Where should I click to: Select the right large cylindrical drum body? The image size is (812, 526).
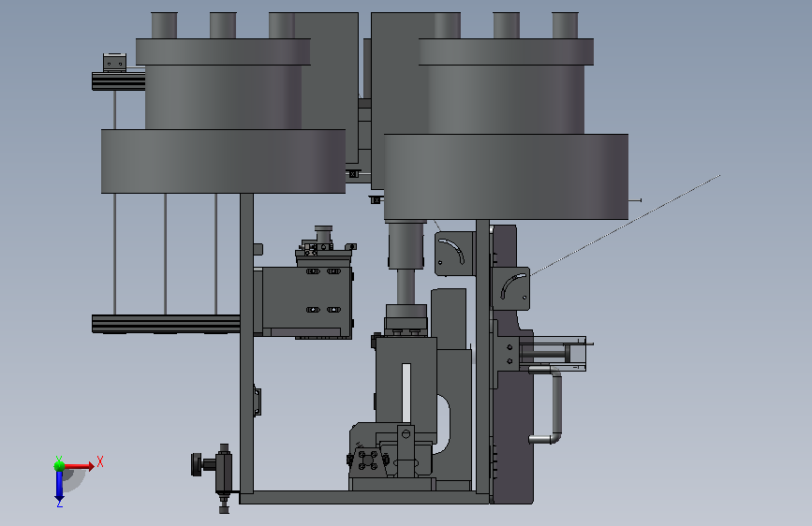506,177
